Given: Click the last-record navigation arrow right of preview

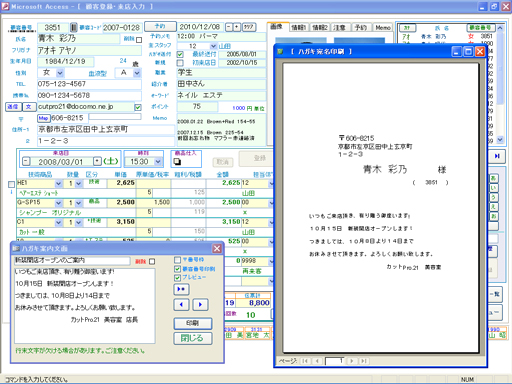Looking at the screenshot, I should tap(497, 156).
